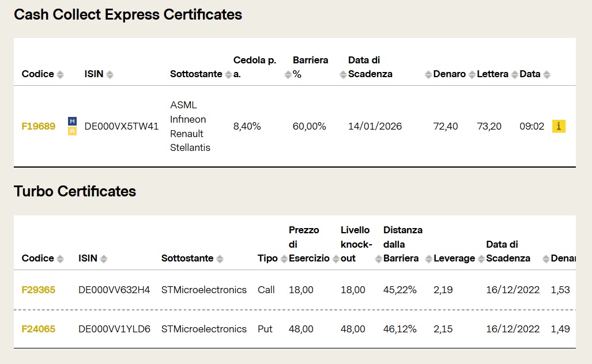Viewport: 592px width, 364px height.
Task: Click the 45,22% barrier distance
Action: (400, 290)
